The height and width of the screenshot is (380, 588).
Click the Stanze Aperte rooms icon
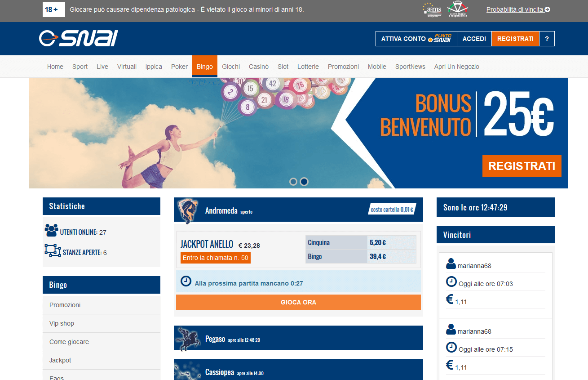tap(53, 250)
